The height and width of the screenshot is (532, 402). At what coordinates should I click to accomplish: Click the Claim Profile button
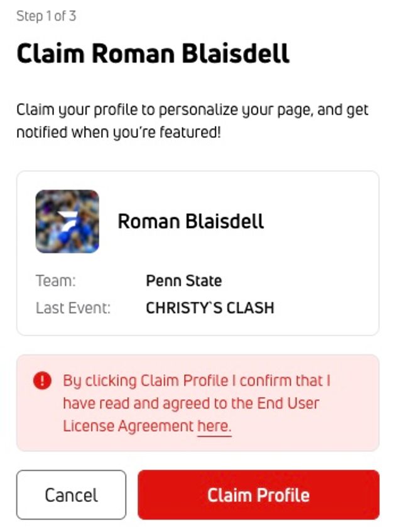[258, 495]
